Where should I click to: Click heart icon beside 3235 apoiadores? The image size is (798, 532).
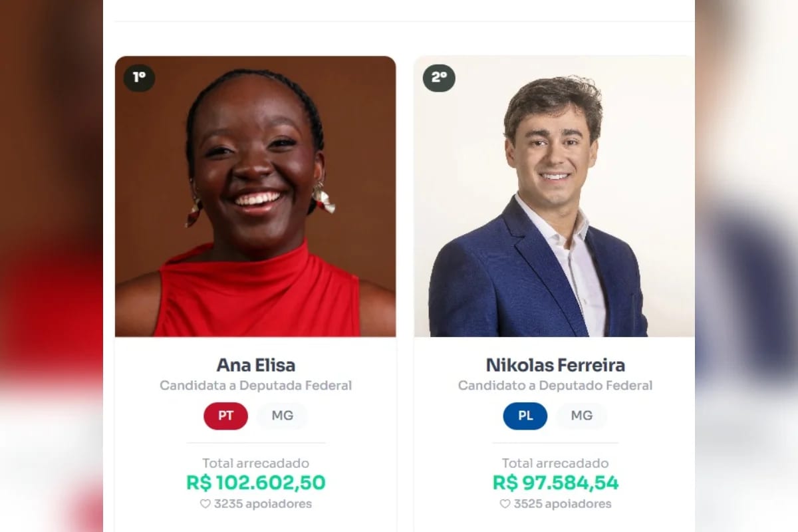coord(205,504)
